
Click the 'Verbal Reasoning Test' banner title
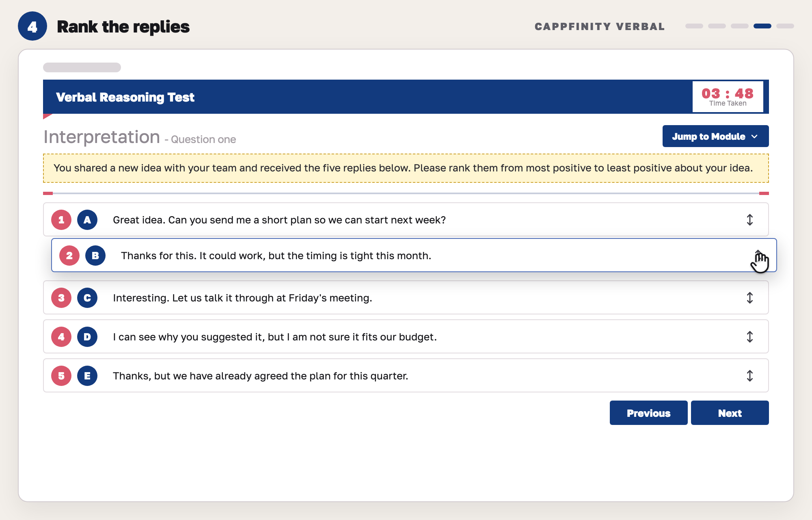125,97
